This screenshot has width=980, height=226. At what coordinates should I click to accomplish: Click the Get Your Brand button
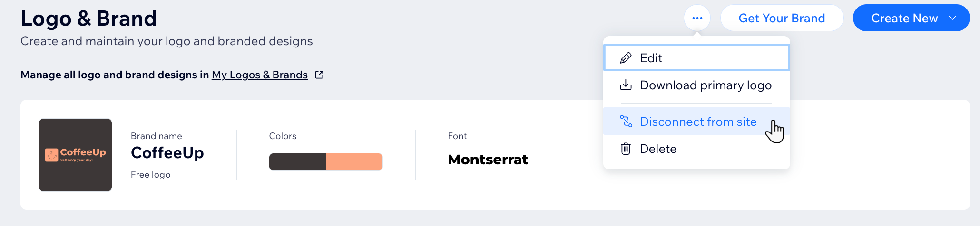pos(782,18)
